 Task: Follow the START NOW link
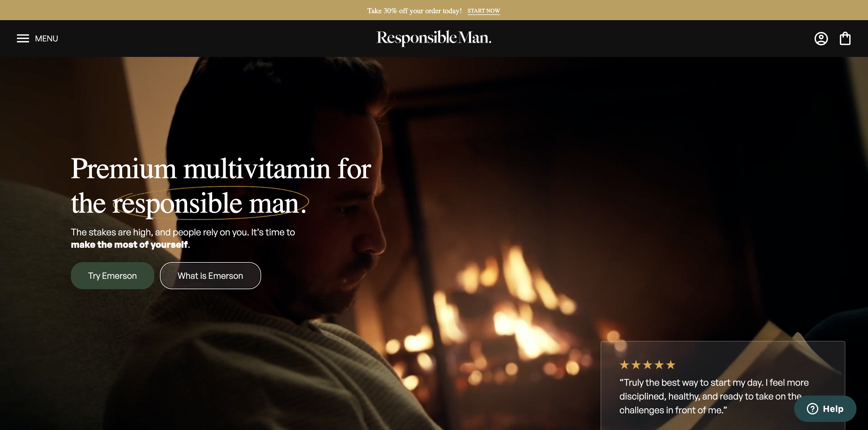point(483,11)
